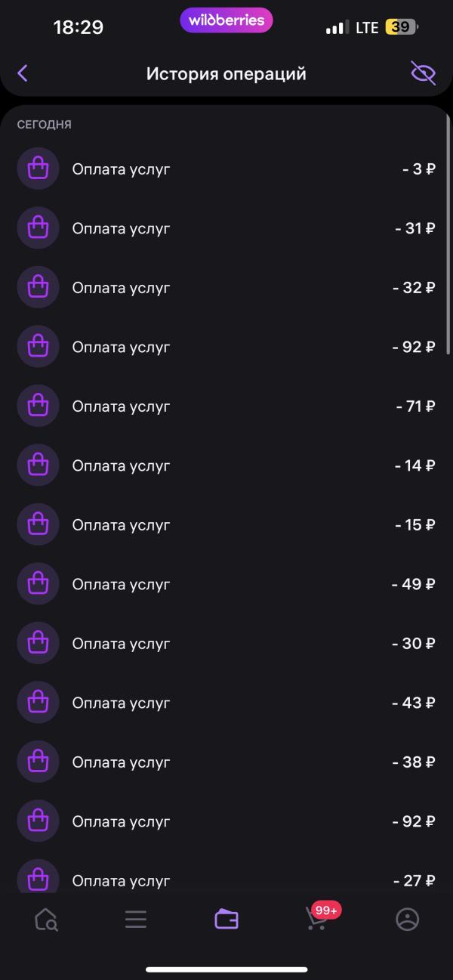Open the -14 ₽ Оплата услуг operation
453x980 pixels.
click(x=226, y=465)
